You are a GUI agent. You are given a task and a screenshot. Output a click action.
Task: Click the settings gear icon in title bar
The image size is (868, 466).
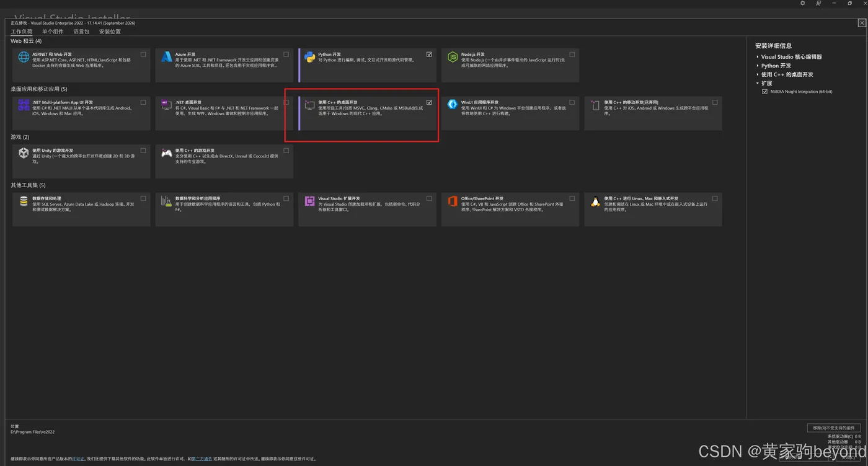pyautogui.click(x=802, y=3)
